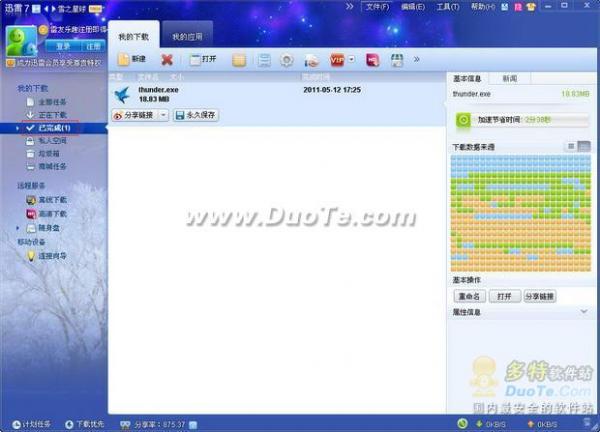This screenshot has width=600, height=432.
Task: Click the blue bird thunder.exe file icon
Action: (122, 95)
